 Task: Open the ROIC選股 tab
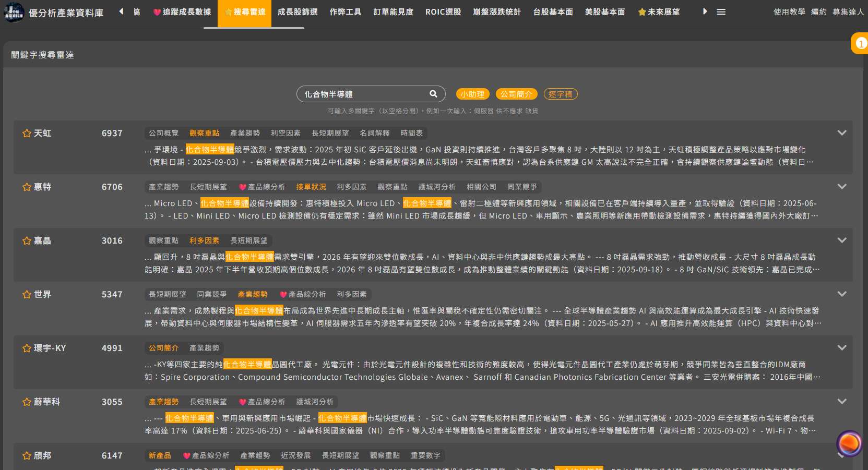[x=443, y=12]
